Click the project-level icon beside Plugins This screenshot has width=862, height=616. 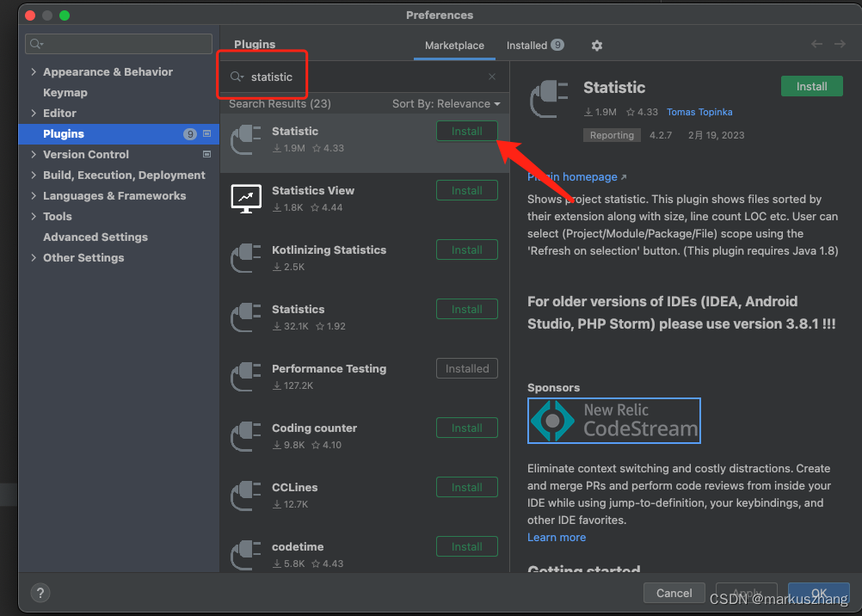tap(206, 133)
